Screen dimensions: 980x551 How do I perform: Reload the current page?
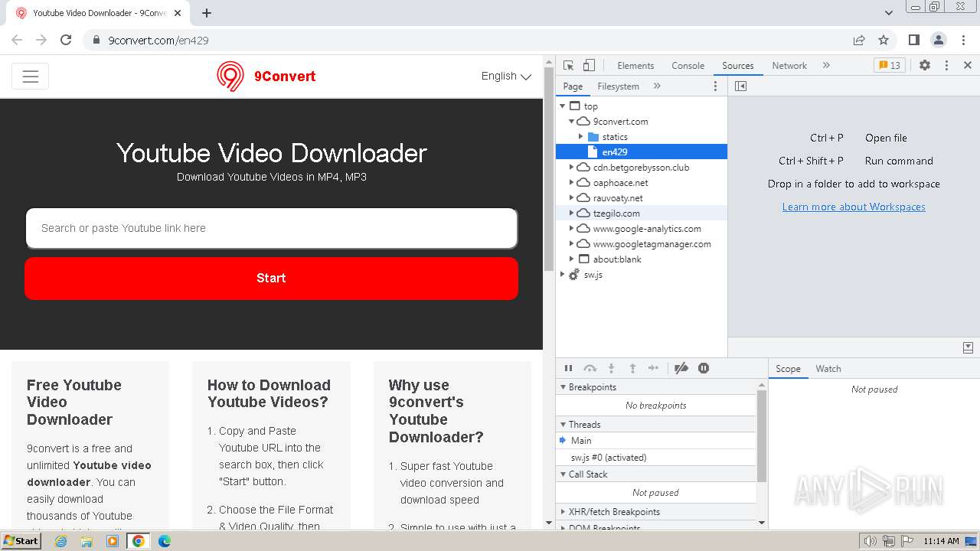pyautogui.click(x=66, y=40)
